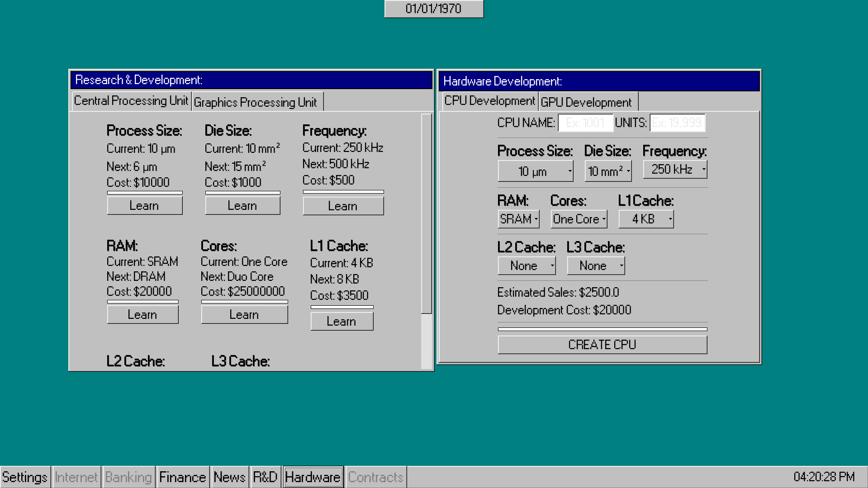Click the "Next: 6 µm" text

132,167
